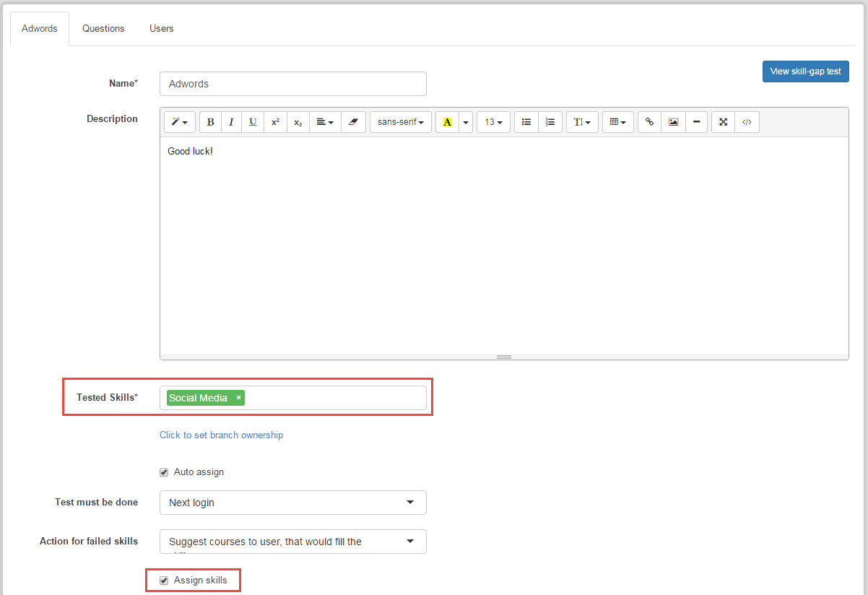Toggle underline formatting
This screenshot has width=868, height=595.
(253, 122)
